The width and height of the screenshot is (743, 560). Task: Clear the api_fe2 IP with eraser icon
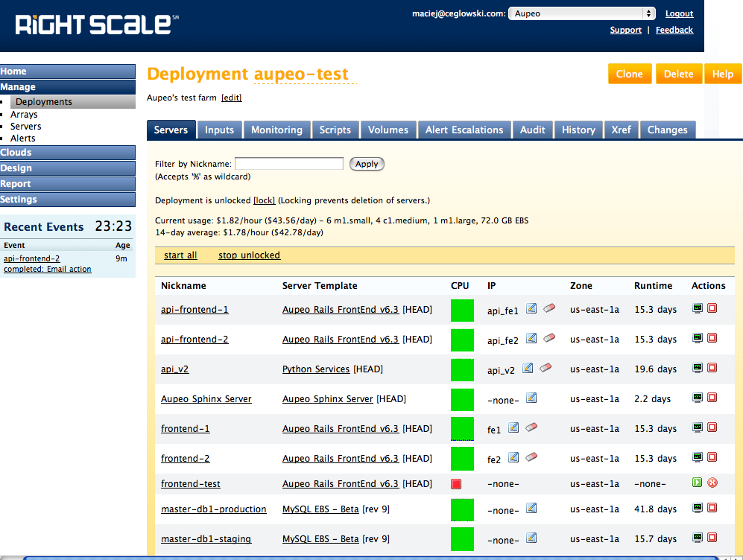[x=549, y=338]
